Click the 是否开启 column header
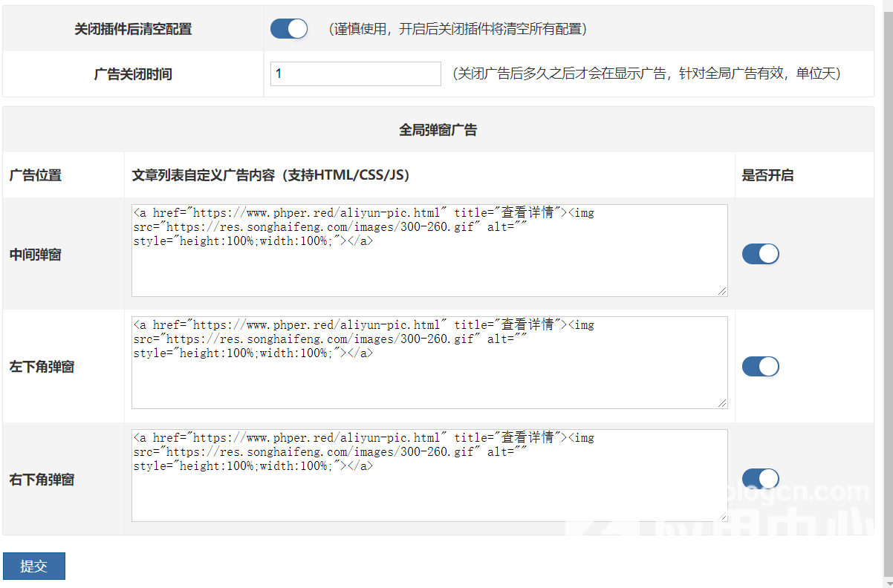The image size is (893, 588). (767, 175)
